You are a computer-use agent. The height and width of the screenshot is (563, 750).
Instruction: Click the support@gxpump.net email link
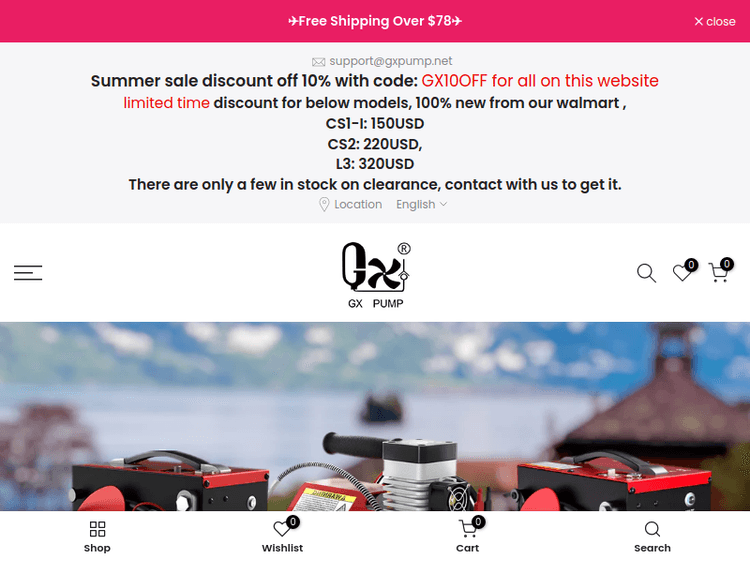(x=390, y=61)
